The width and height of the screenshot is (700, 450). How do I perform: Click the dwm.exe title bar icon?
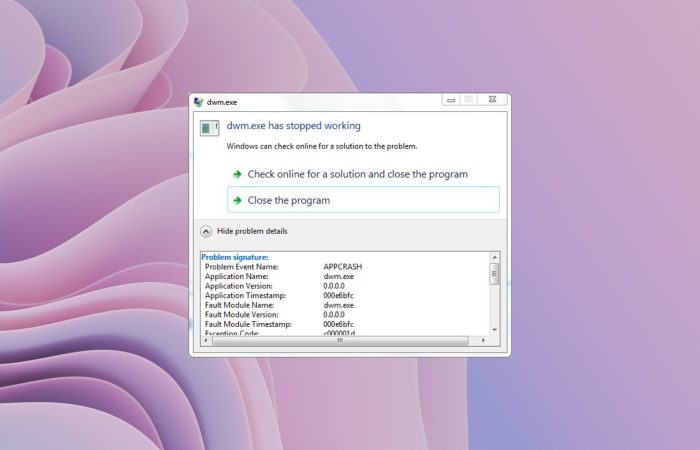[199, 102]
